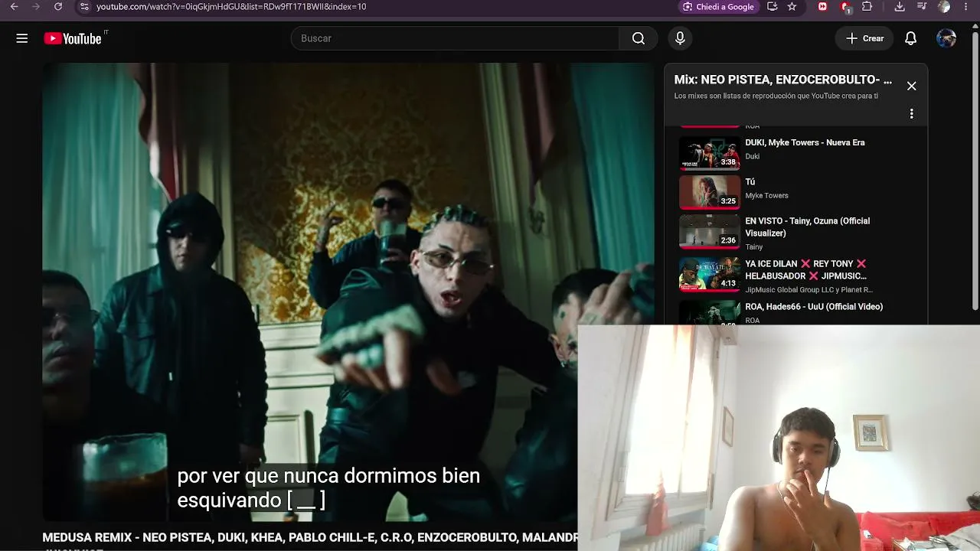Open the Tú video thumbnail
Screen dimensions: 980x551
click(710, 192)
